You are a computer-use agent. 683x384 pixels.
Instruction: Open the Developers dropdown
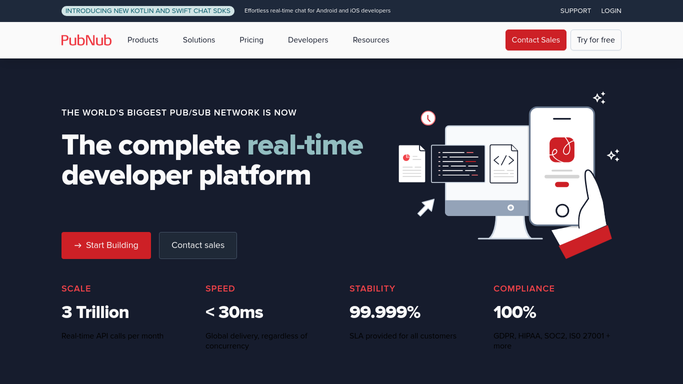pos(308,40)
